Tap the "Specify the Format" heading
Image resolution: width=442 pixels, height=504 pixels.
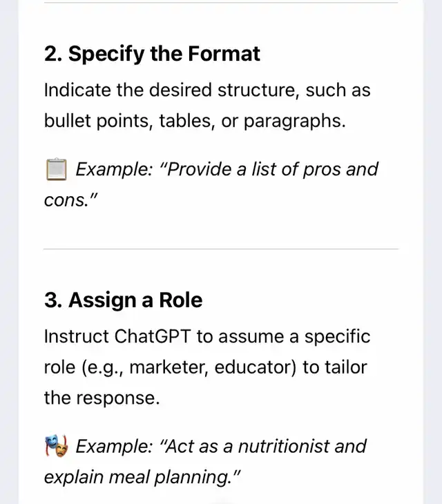152,54
